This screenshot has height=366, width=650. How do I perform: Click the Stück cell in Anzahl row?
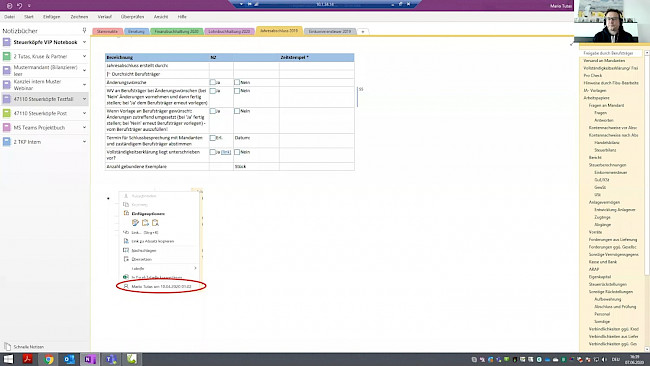click(x=256, y=167)
